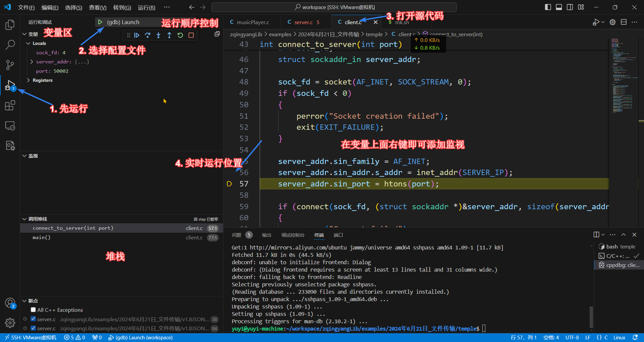Stop the debugging session
Image resolution: width=644 pixels, height=342 pixels.
tap(191, 35)
